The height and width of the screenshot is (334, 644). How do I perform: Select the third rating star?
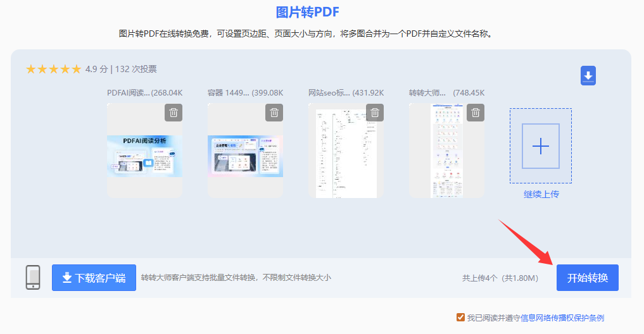click(x=54, y=69)
